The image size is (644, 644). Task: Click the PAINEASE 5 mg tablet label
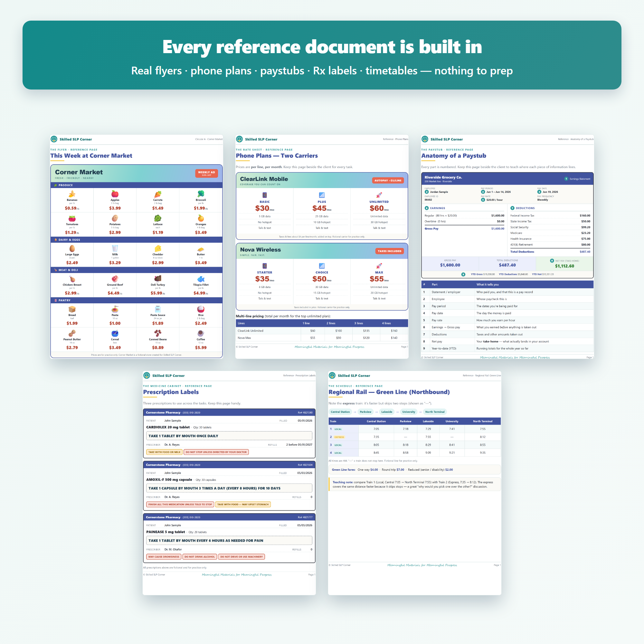(x=166, y=532)
